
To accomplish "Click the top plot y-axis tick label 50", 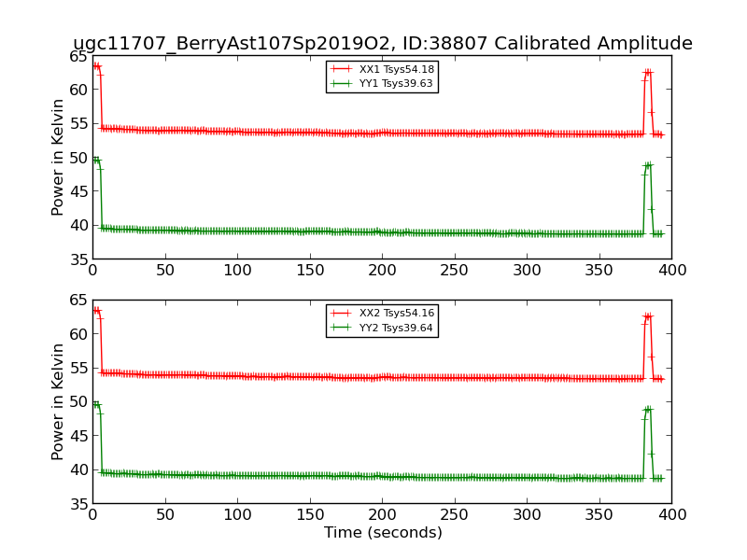I will pyautogui.click(x=78, y=158).
